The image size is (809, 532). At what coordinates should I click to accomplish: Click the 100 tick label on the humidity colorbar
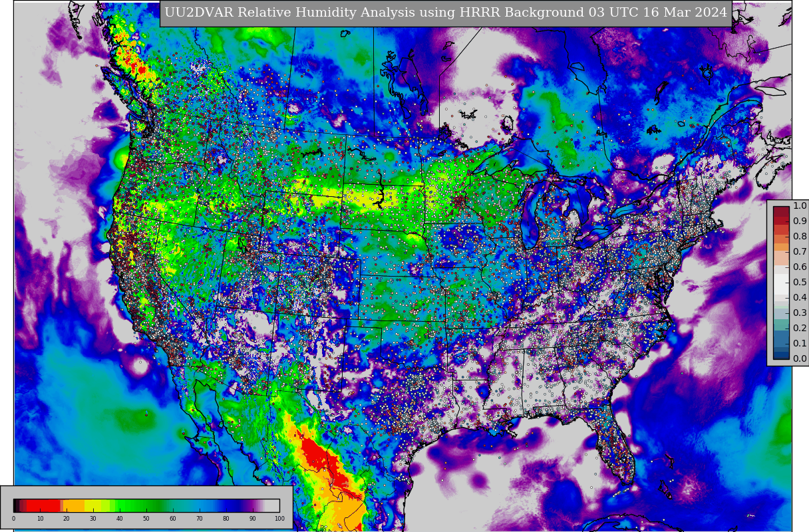279,519
